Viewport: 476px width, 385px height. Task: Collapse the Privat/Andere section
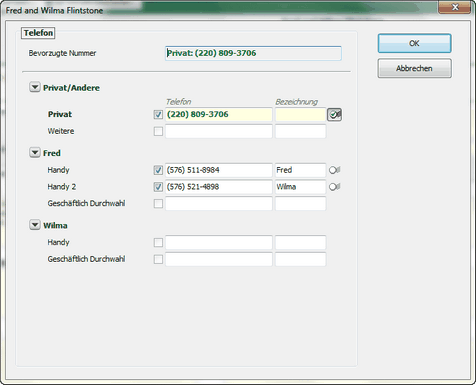[x=35, y=87]
